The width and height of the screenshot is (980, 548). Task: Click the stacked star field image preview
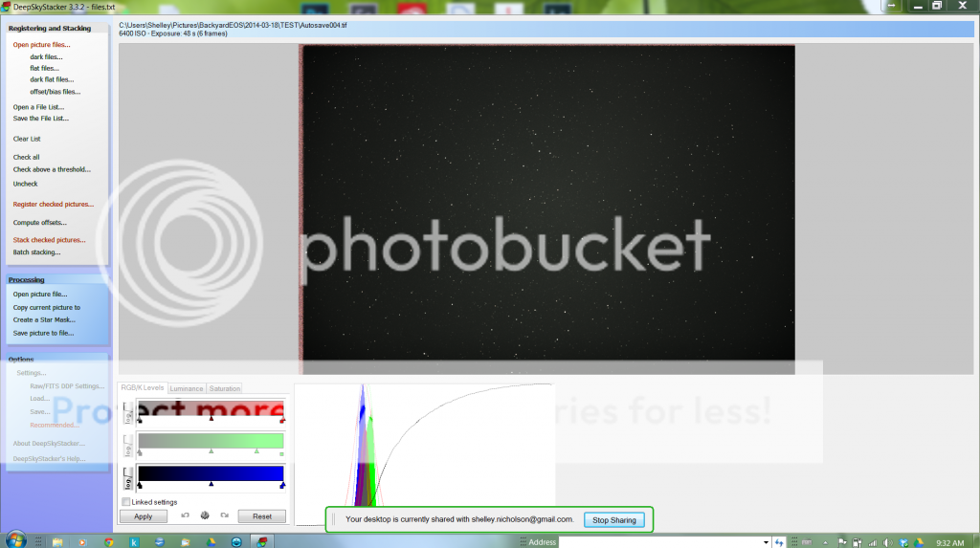point(547,209)
